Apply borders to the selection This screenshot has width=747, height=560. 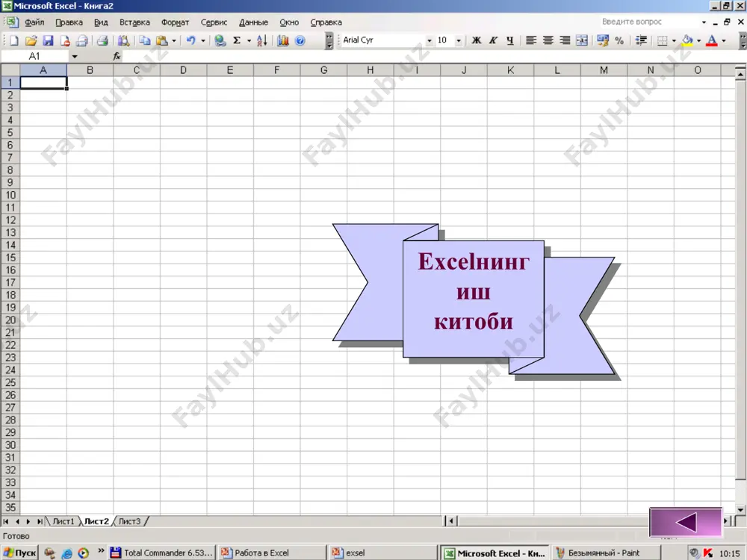662,40
